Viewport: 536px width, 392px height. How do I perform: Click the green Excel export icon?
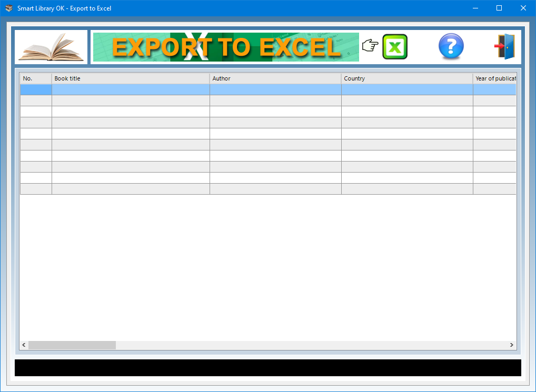click(395, 47)
